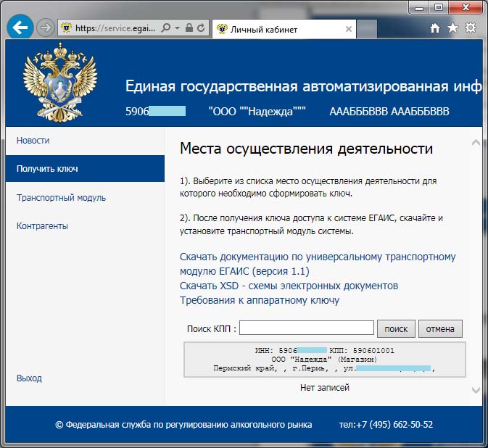Select the ООО "Надежда" (Магазин) record

(x=325, y=360)
